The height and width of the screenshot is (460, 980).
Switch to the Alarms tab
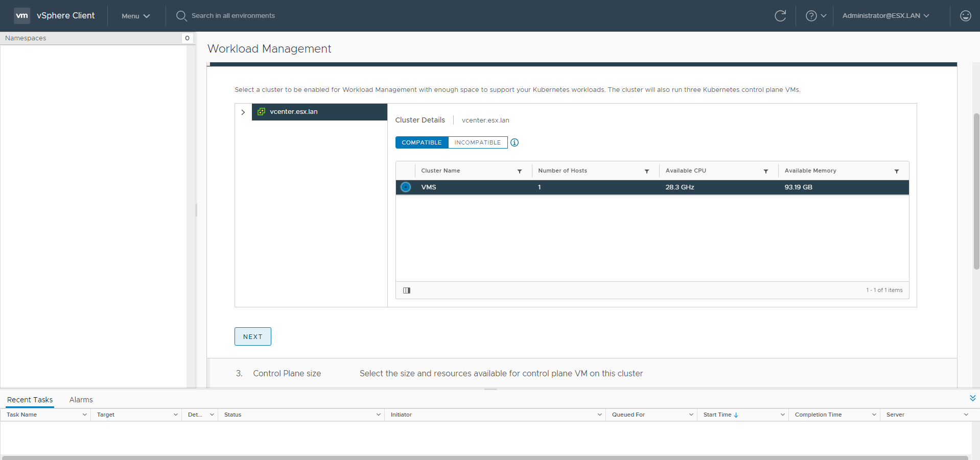coord(81,400)
